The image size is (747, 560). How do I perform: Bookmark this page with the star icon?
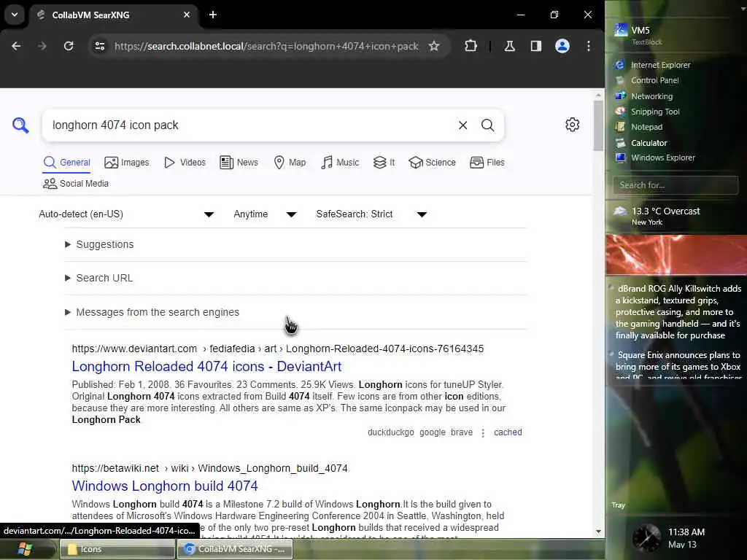[x=433, y=46]
